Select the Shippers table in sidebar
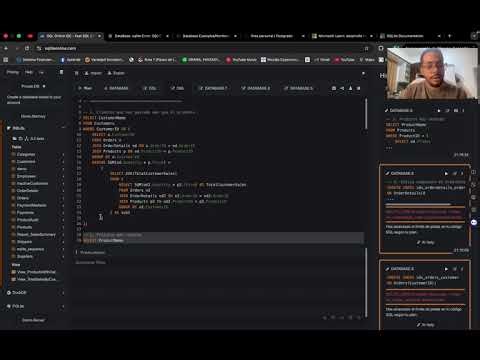This screenshot has height=360, width=480. pyautogui.click(x=24, y=242)
